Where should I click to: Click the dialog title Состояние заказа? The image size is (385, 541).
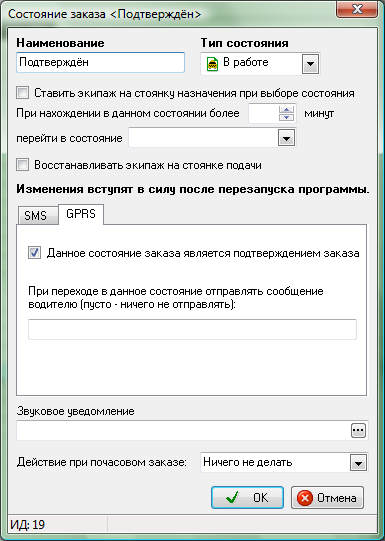coord(104,14)
